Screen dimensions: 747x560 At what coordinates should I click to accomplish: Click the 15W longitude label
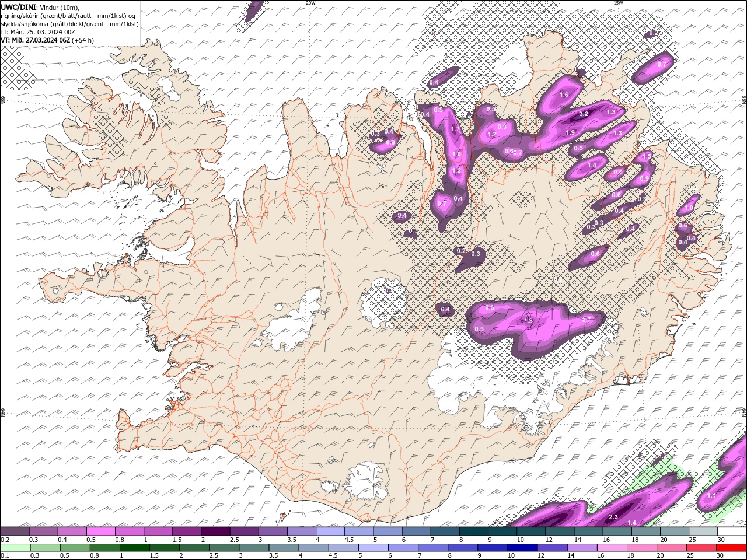click(x=618, y=3)
